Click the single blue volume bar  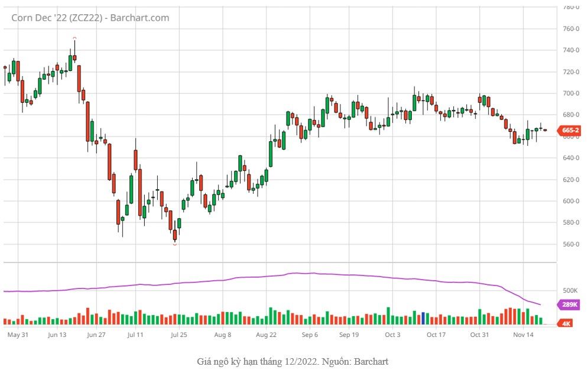coord(423,318)
